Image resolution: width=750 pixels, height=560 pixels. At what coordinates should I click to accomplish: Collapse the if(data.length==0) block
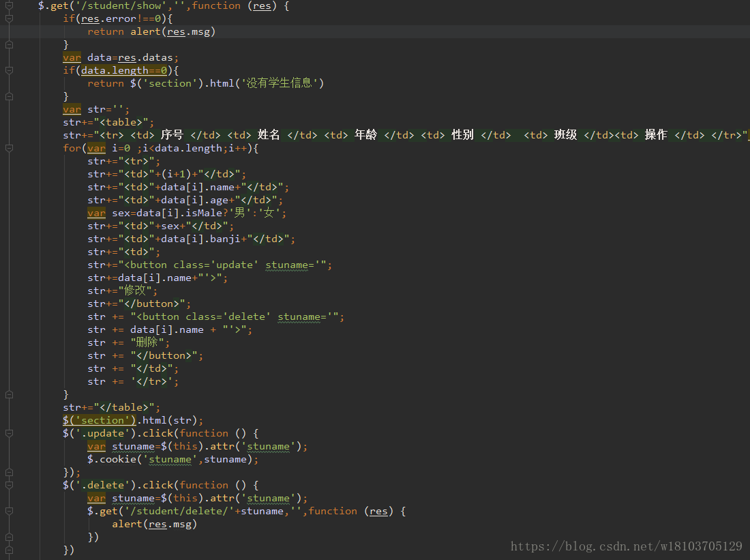click(8, 70)
